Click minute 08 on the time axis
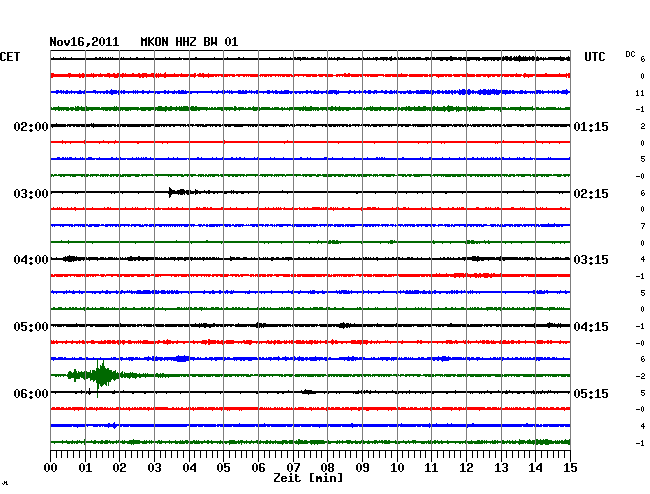 (x=327, y=468)
